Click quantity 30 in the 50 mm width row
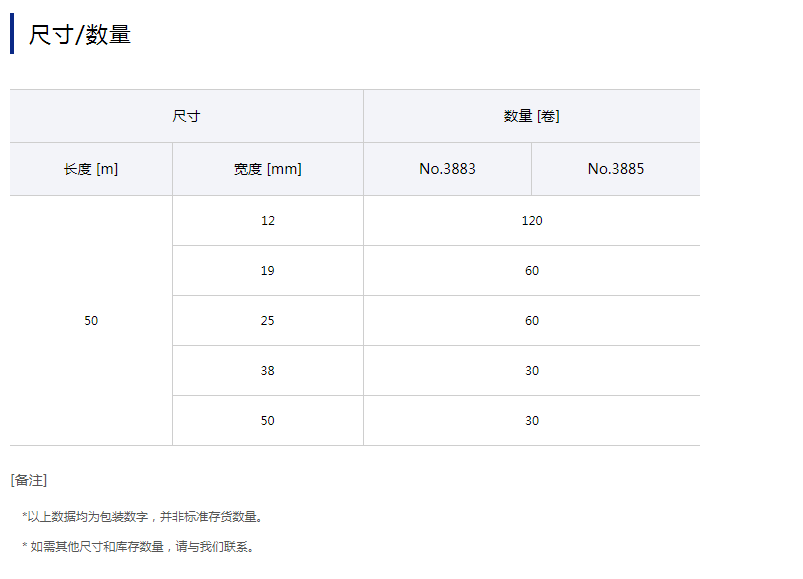This screenshot has width=803, height=579. pos(531,421)
